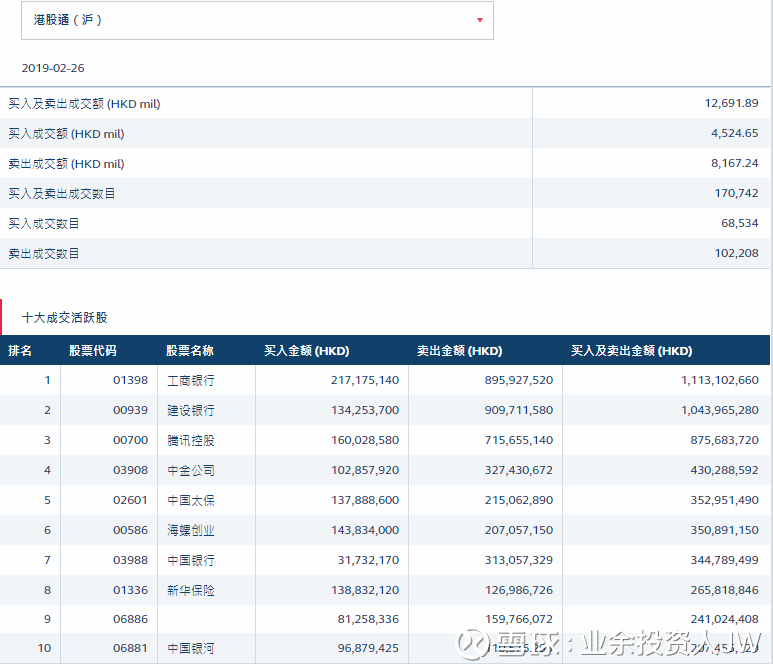Viewport: 773px width, 664px height.
Task: Click stock name 中国银河
Action: (191, 649)
